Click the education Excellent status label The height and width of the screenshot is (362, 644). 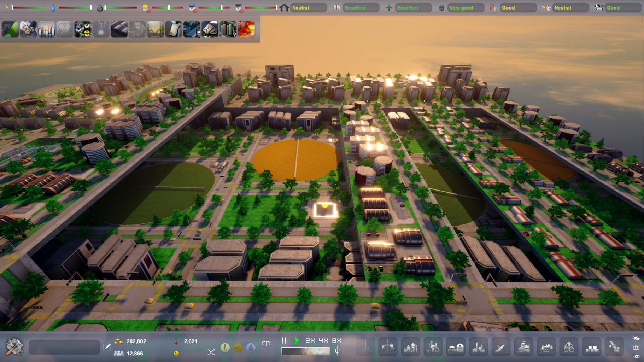[x=355, y=8]
